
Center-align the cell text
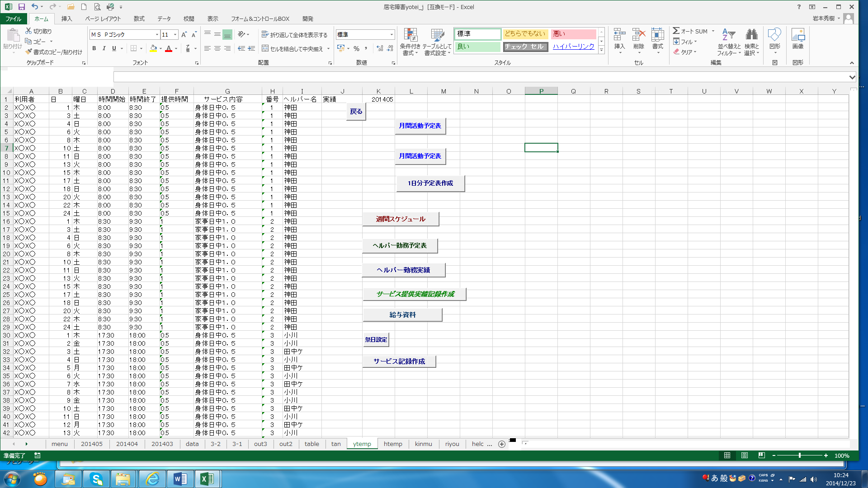coord(217,48)
